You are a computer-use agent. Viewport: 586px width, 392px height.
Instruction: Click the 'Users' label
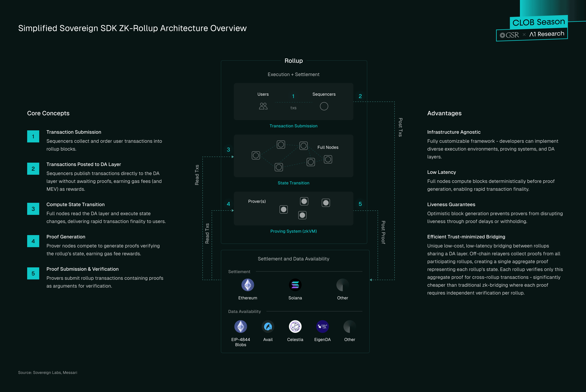(263, 94)
